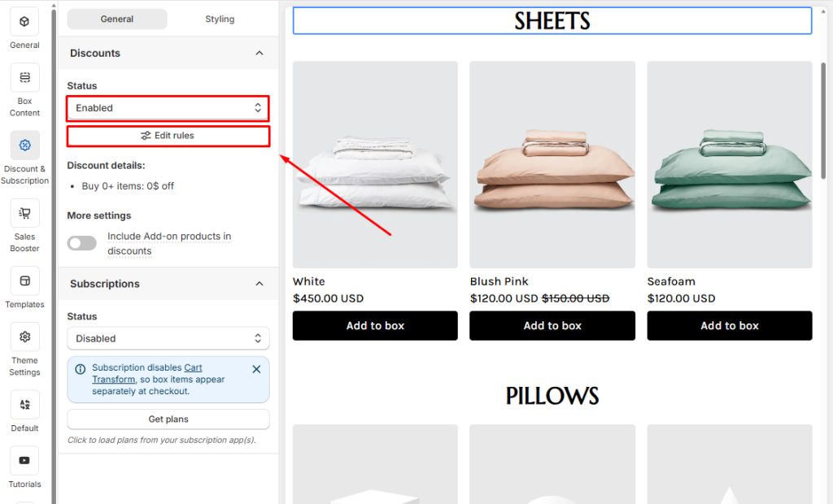Select the General tab
The height and width of the screenshot is (504, 833).
(117, 19)
